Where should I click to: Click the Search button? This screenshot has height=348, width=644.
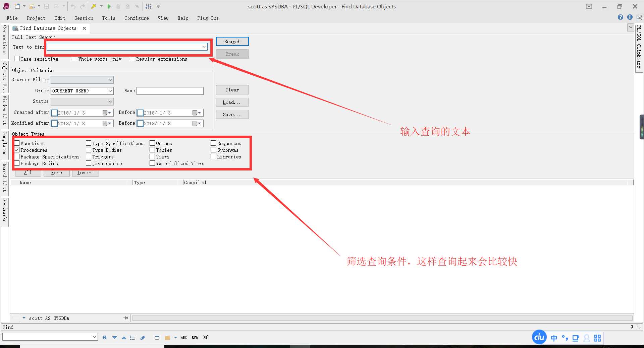[232, 41]
